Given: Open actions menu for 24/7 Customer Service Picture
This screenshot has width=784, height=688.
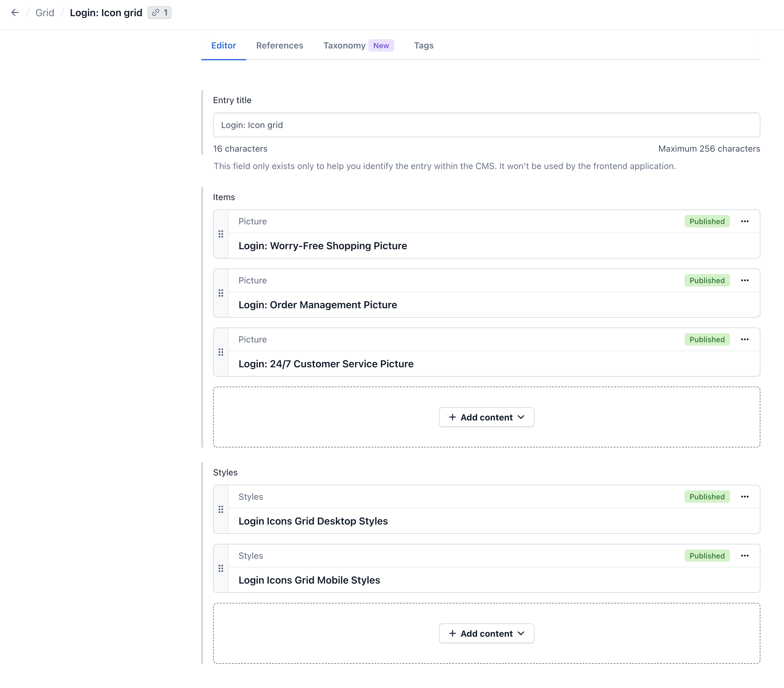Looking at the screenshot, I should pyautogui.click(x=745, y=340).
